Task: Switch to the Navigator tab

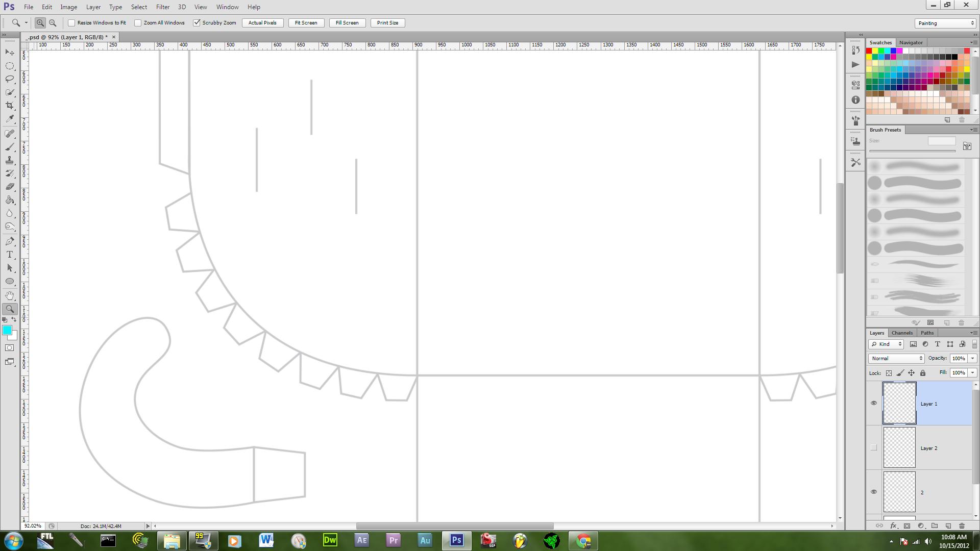Action: pyautogui.click(x=911, y=42)
